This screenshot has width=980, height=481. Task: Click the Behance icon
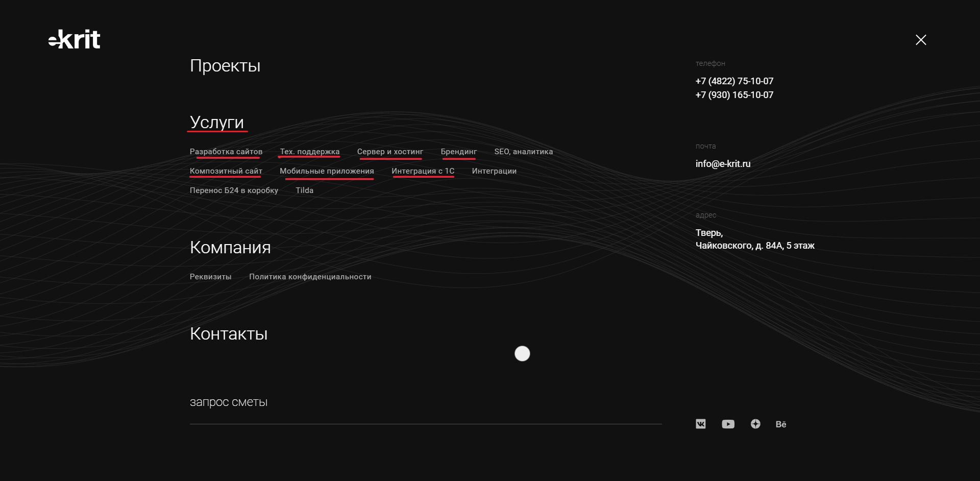click(781, 424)
